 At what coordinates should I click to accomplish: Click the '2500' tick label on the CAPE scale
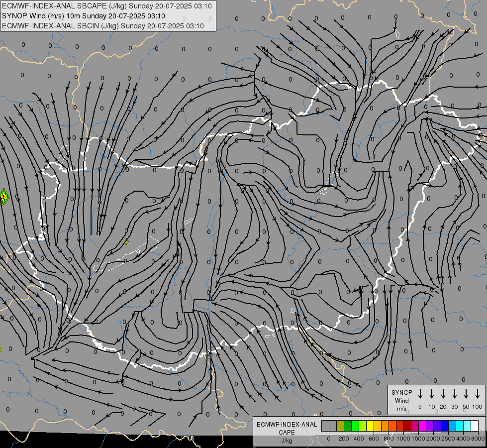(448, 439)
